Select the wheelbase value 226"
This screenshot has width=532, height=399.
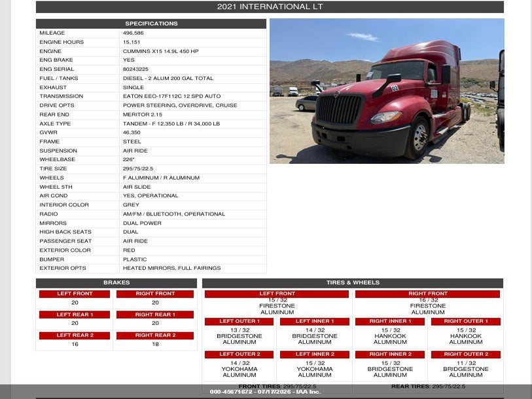tap(129, 159)
